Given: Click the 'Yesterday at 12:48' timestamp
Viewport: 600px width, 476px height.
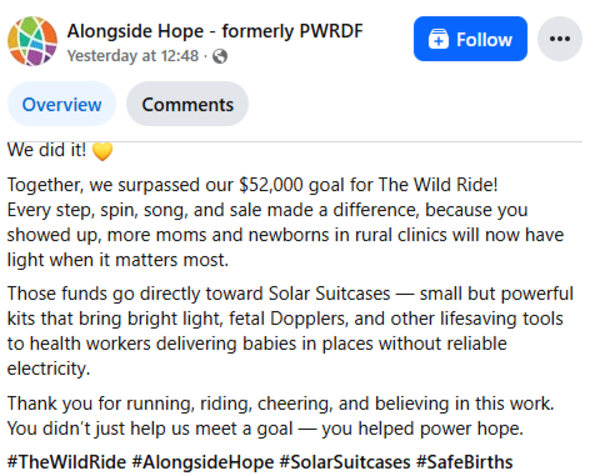Looking at the screenshot, I should 133,57.
